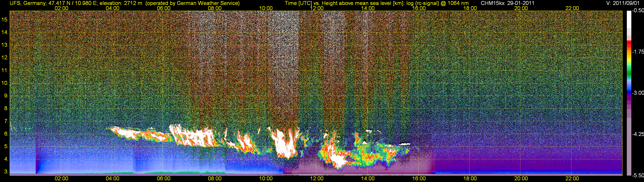Viewport: 644px width, 182px height.
Task: Click the station title 'UFS, Germany' text
Action: click(x=28, y=3)
